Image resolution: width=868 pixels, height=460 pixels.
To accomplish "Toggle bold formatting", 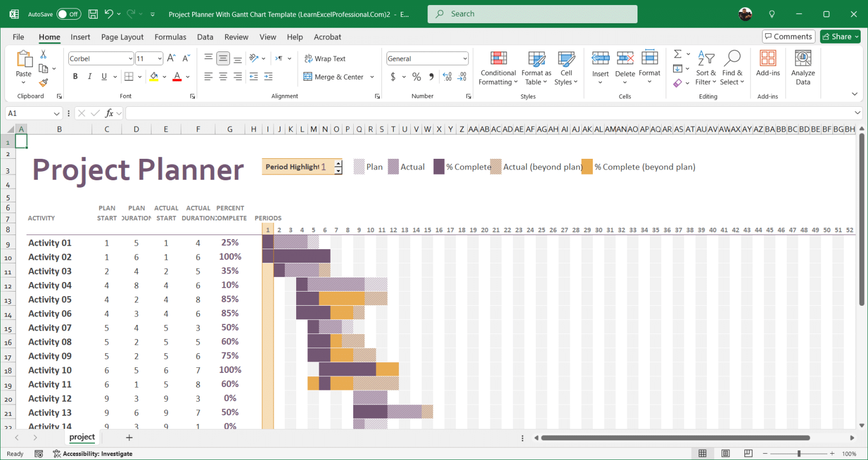I will [75, 76].
